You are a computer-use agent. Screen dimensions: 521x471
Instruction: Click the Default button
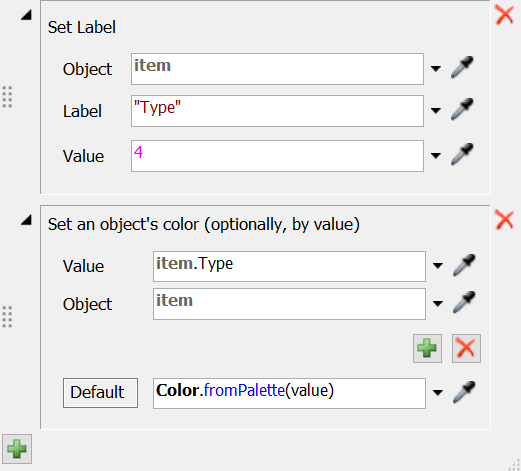click(100, 393)
